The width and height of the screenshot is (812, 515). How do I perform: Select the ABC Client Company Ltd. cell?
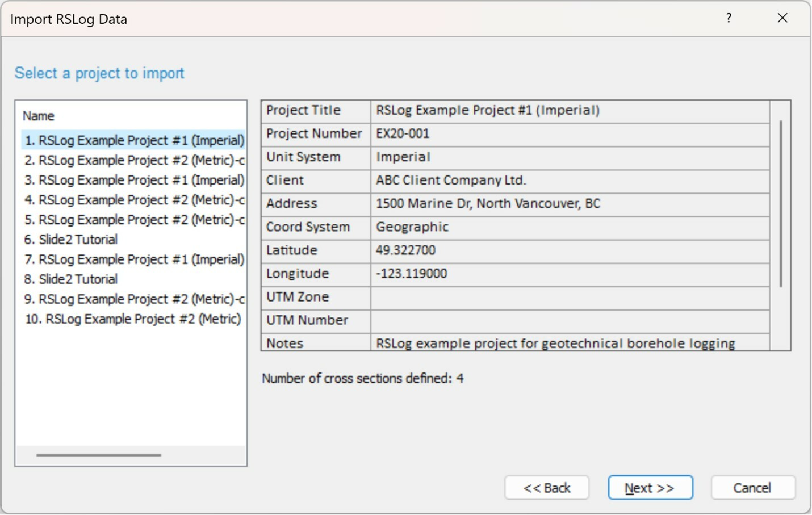[x=570, y=181]
